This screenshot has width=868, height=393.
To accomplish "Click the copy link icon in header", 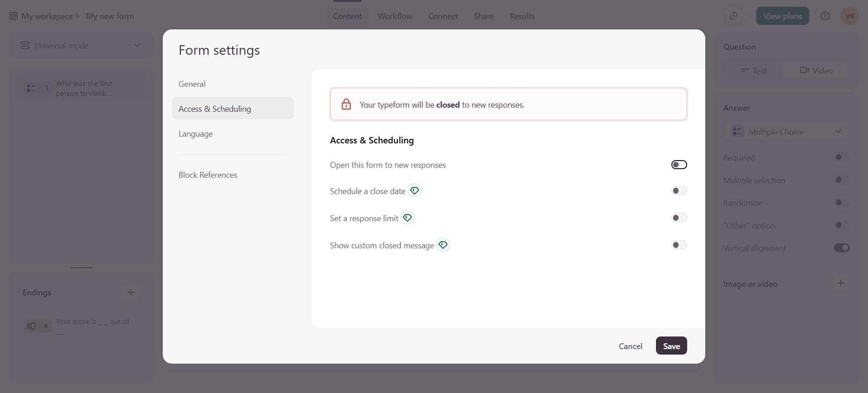I will (733, 16).
